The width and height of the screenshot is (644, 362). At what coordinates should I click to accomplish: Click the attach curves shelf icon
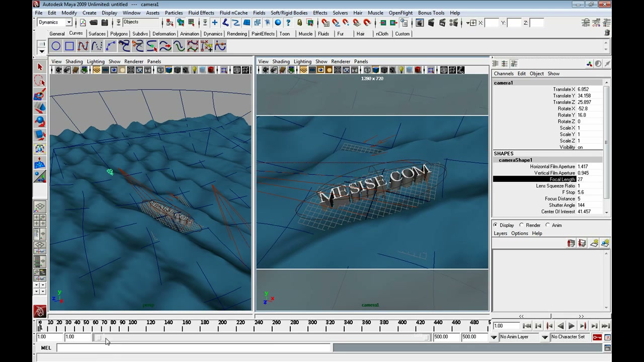[124, 46]
